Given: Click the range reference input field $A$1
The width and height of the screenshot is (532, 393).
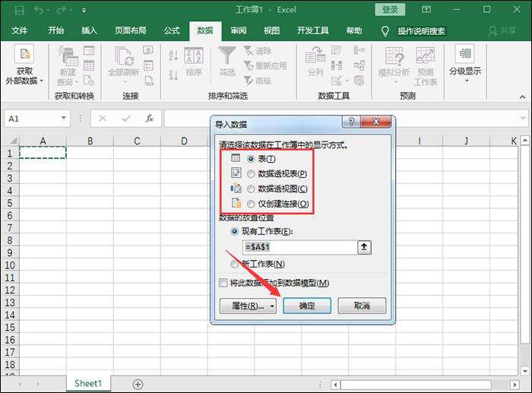Looking at the screenshot, I should coord(300,247).
